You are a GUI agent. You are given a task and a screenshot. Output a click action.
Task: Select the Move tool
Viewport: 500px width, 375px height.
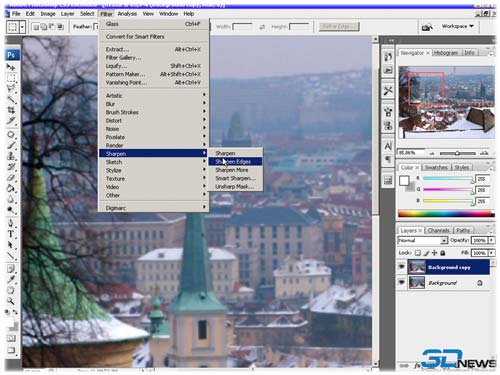[x=11, y=67]
